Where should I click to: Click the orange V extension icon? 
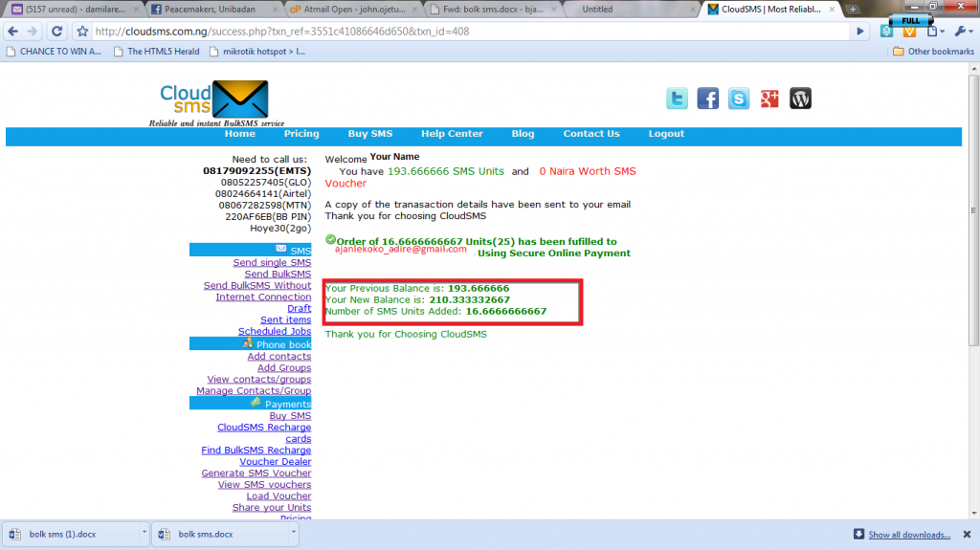909,32
